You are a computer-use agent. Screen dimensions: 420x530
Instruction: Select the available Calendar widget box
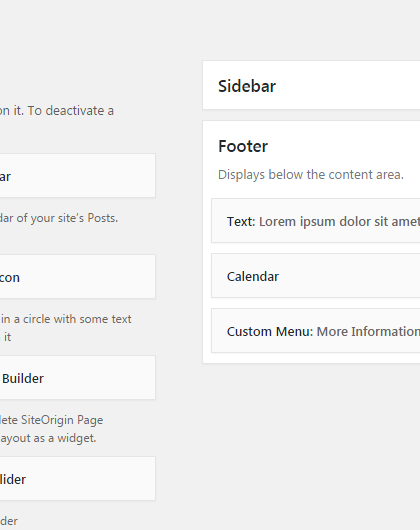[x=77, y=176]
